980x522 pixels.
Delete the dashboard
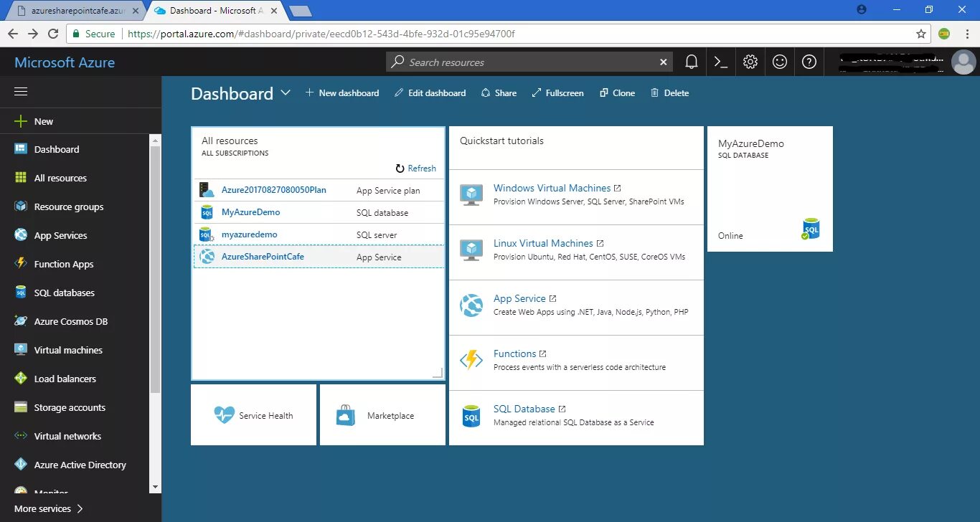pos(669,93)
